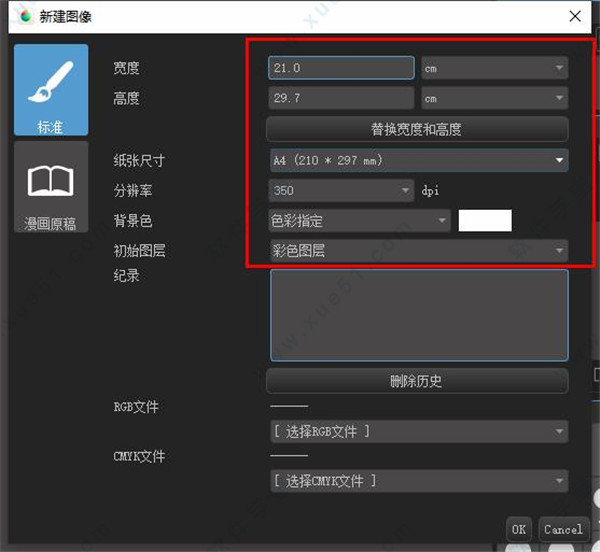Click the app logo icon in title bar
Screen dimensions: 600x552
[26, 16]
